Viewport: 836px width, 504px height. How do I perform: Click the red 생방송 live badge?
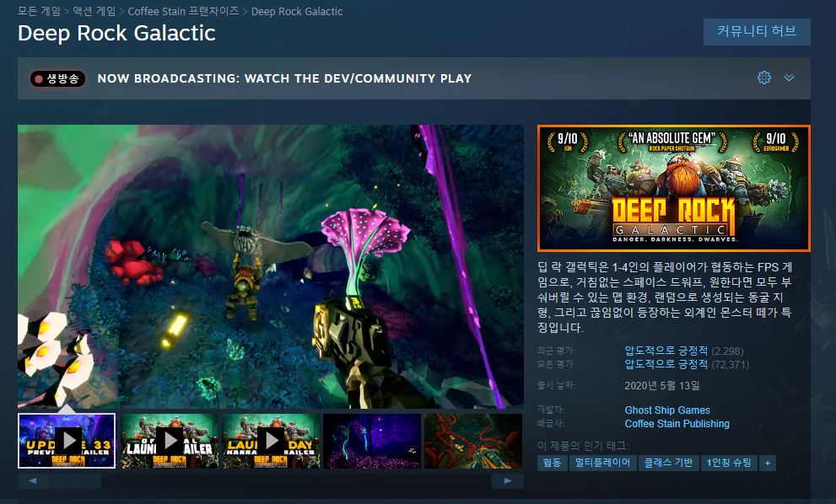58,78
